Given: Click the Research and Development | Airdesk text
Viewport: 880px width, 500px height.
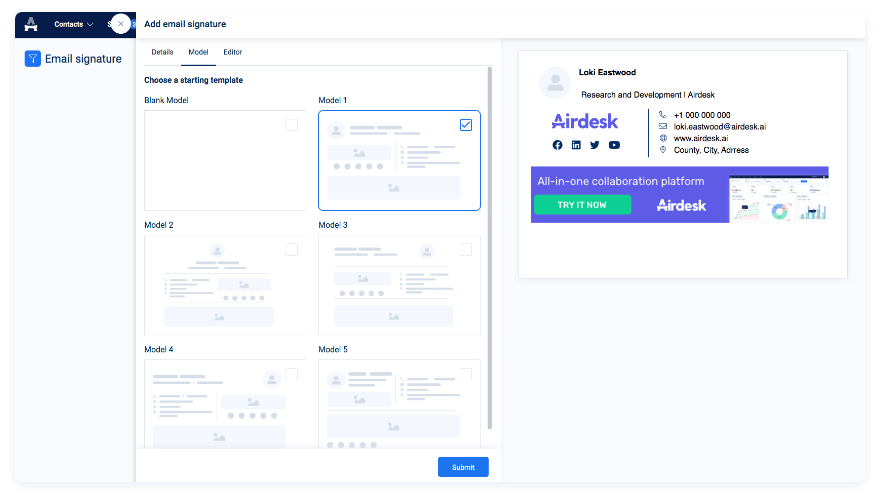Looking at the screenshot, I should point(648,95).
